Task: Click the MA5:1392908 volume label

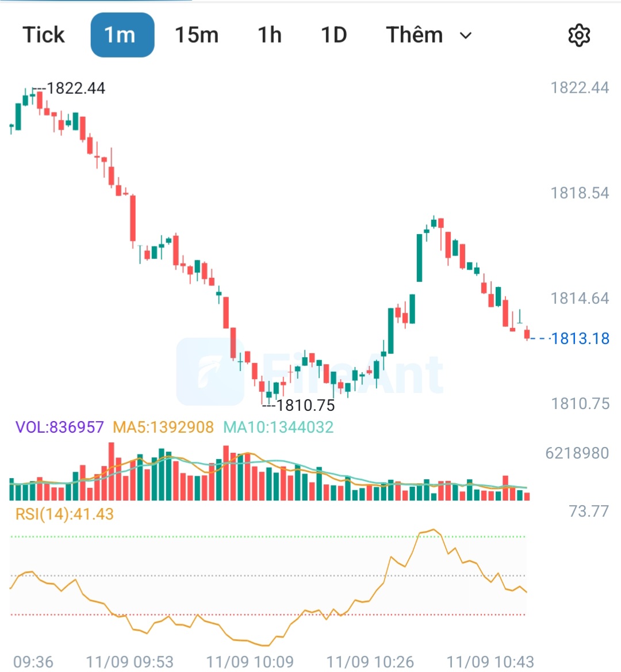Action: point(163,427)
